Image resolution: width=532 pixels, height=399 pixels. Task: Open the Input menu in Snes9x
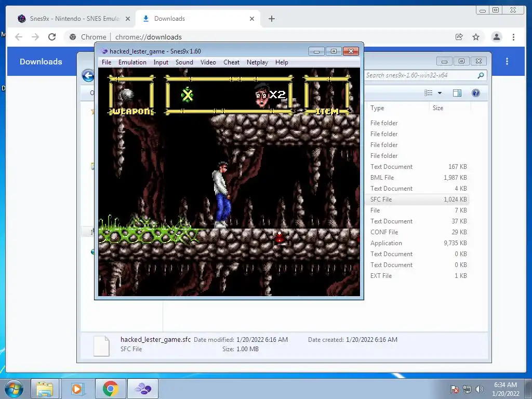161,62
